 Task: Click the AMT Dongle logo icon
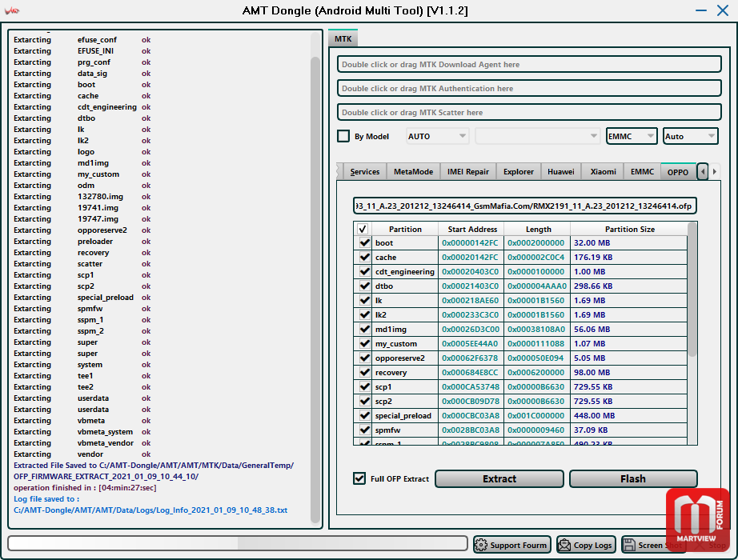(x=12, y=10)
